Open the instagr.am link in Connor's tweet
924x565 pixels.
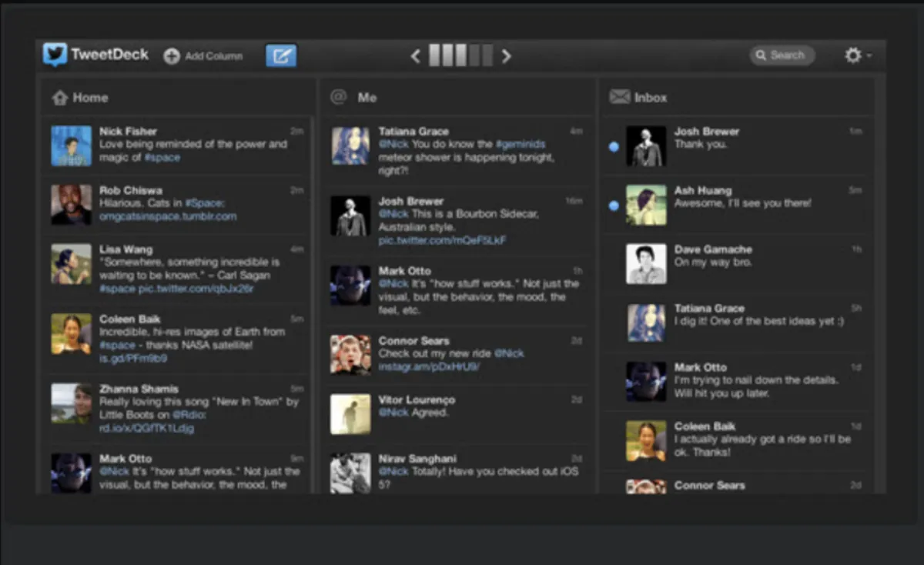point(429,366)
